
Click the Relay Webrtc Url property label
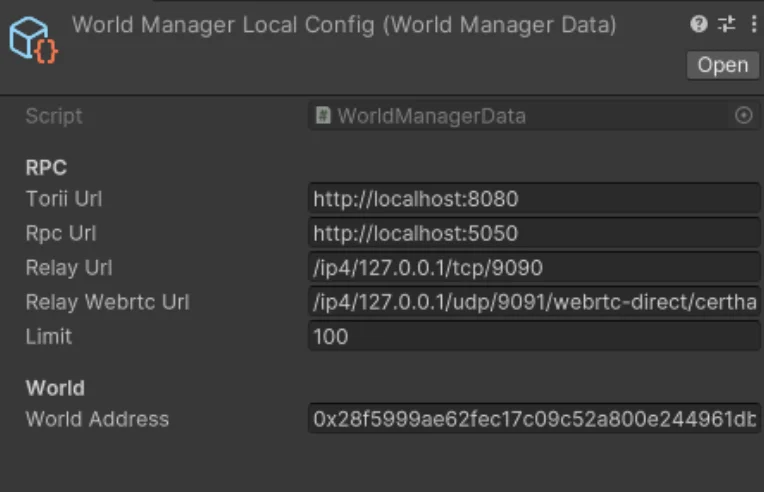(x=107, y=302)
